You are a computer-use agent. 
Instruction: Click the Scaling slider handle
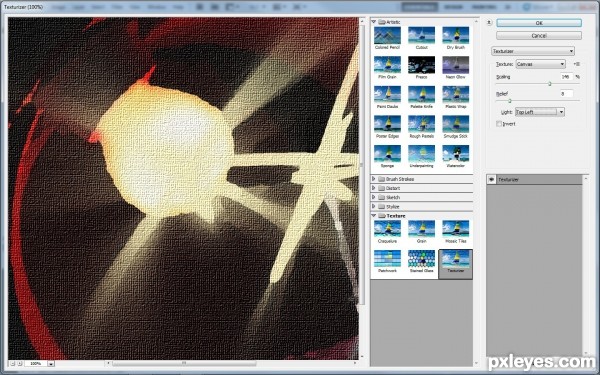click(x=549, y=84)
